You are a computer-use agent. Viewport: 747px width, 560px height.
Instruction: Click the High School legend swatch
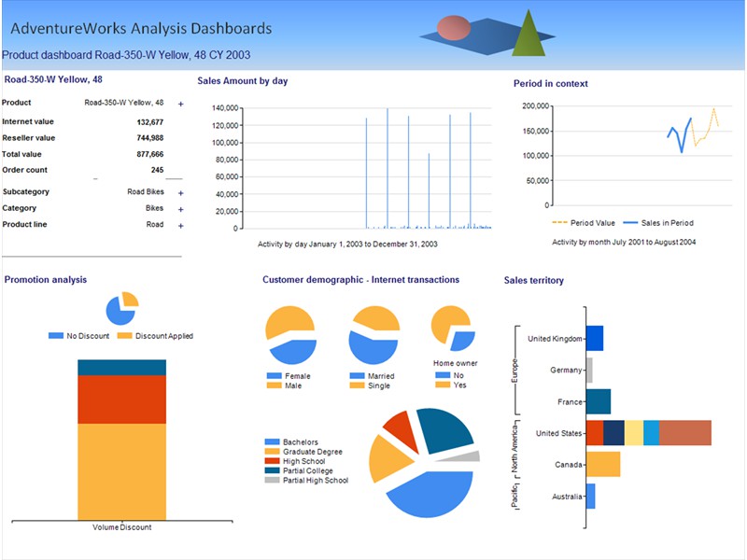(x=272, y=461)
